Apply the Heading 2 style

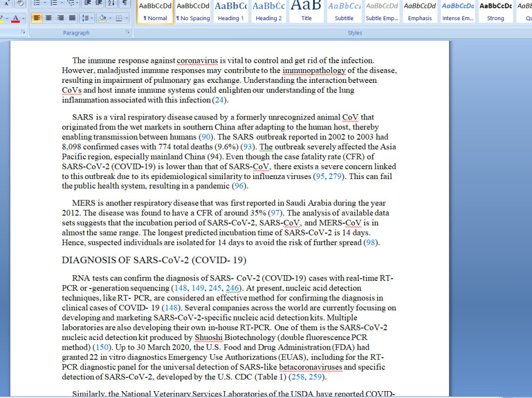pyautogui.click(x=269, y=12)
